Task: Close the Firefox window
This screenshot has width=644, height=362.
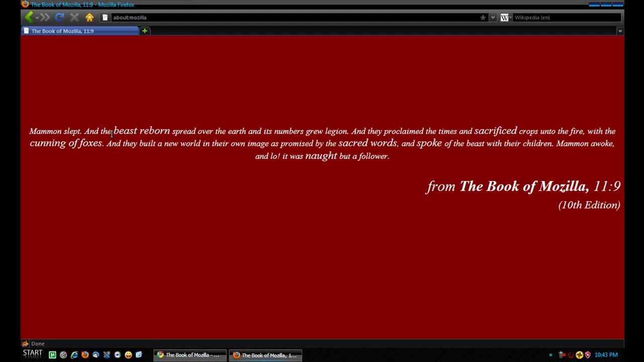Action: [618, 4]
